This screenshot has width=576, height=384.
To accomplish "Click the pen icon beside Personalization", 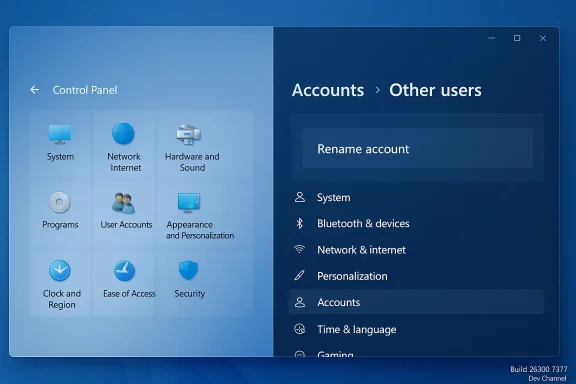I will tap(299, 276).
